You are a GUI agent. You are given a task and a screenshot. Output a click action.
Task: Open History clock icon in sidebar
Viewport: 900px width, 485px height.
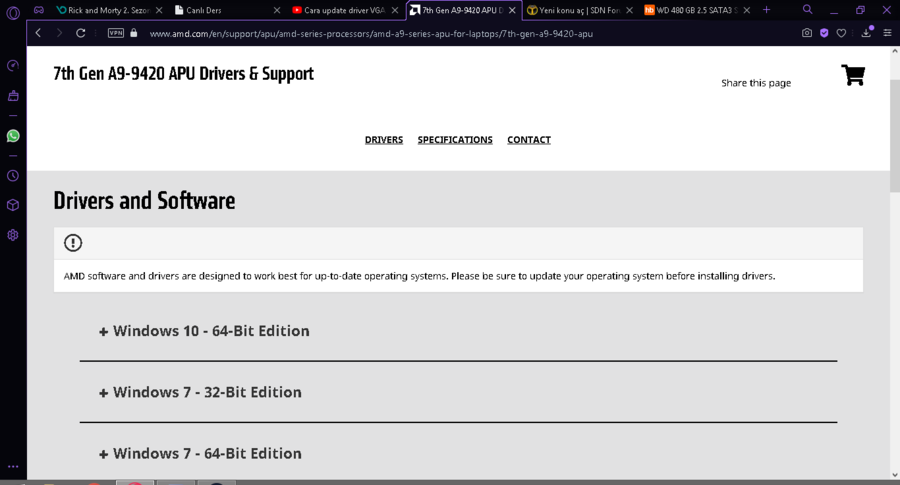click(13, 176)
